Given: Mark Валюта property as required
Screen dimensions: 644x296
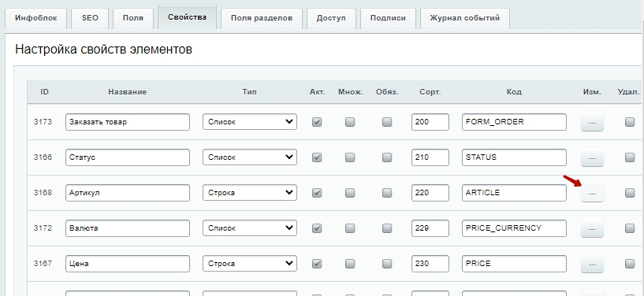Looking at the screenshot, I should click(x=387, y=228).
